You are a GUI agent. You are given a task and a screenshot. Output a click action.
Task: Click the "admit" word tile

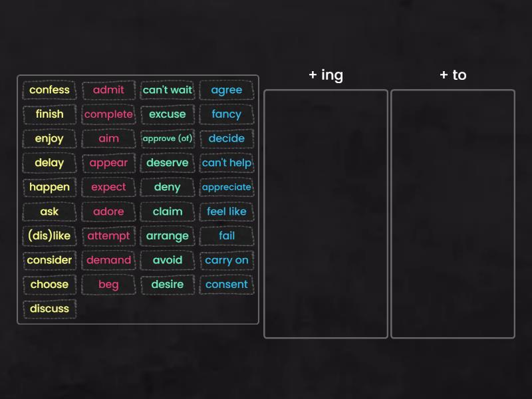pos(108,90)
